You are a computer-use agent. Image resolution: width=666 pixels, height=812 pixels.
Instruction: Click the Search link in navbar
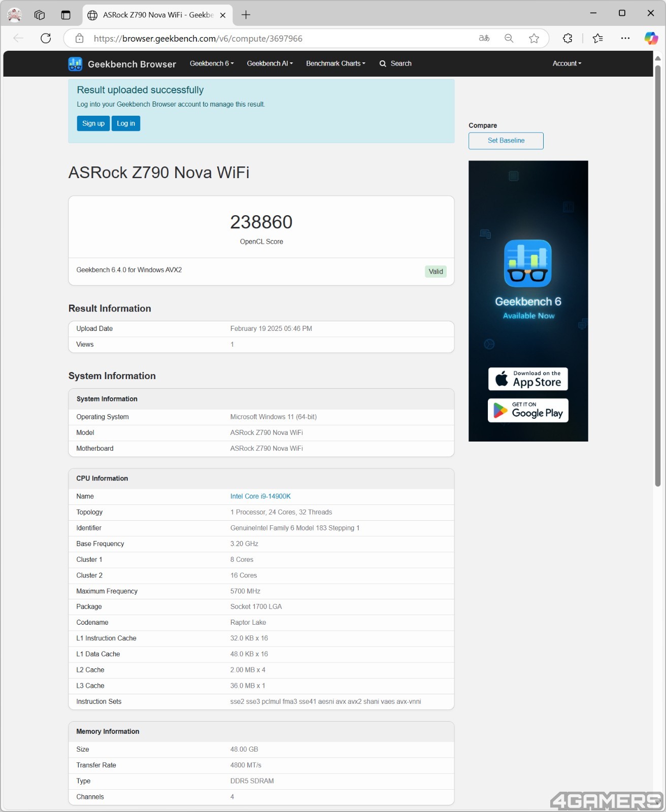point(395,63)
